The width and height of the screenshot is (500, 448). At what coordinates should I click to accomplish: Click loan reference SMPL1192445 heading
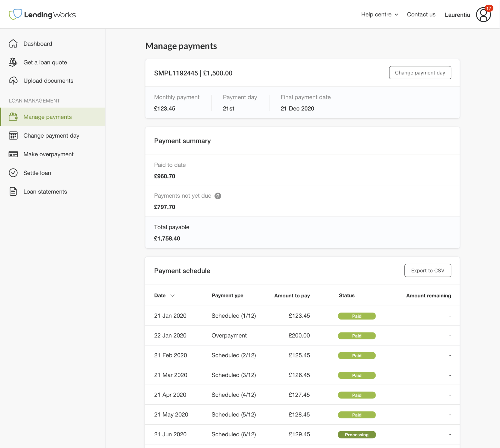(193, 73)
